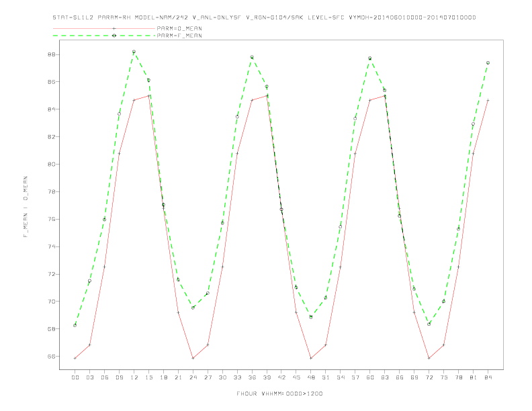This screenshot has height=411, width=532.
Task: Click the PARM=O_MEAN legend label
Action: 179,28
